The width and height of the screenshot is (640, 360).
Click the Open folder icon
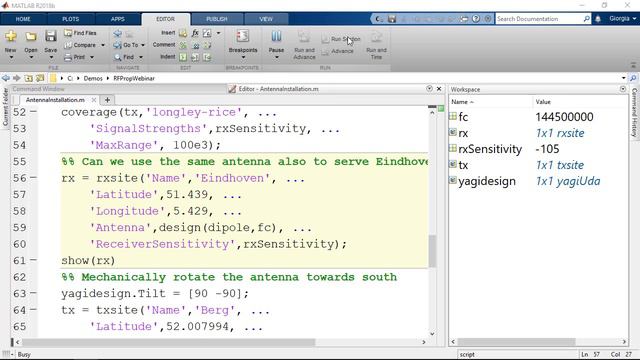pyautogui.click(x=31, y=36)
